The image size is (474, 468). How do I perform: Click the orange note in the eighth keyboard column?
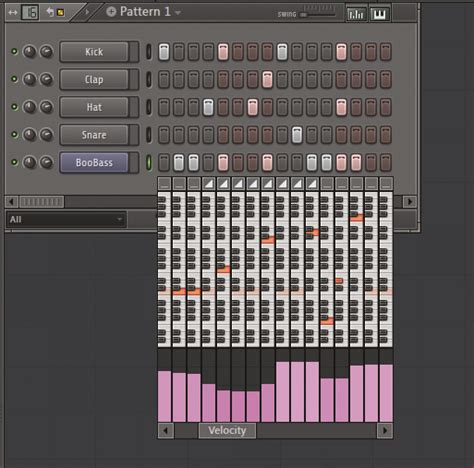pos(268,240)
